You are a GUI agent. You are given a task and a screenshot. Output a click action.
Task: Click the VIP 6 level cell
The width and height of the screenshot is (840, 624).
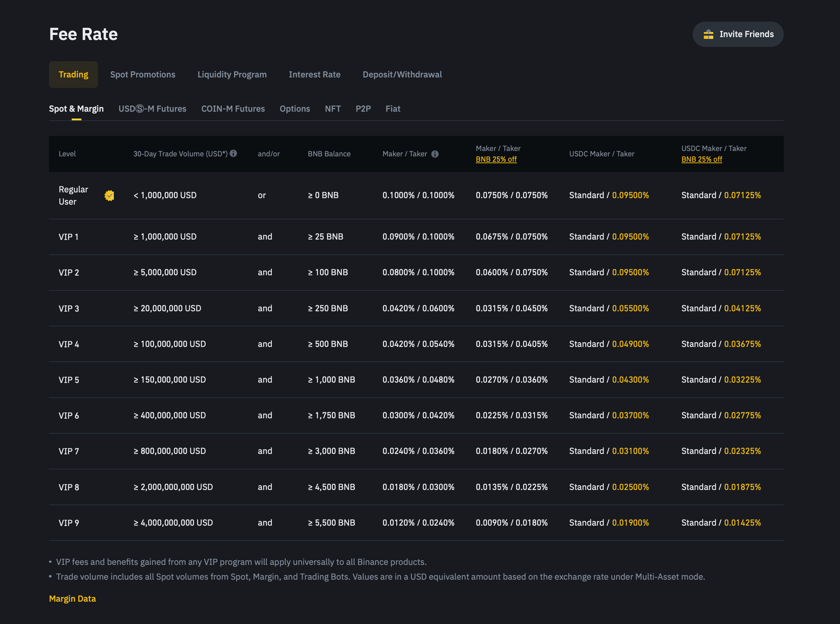pyautogui.click(x=69, y=415)
